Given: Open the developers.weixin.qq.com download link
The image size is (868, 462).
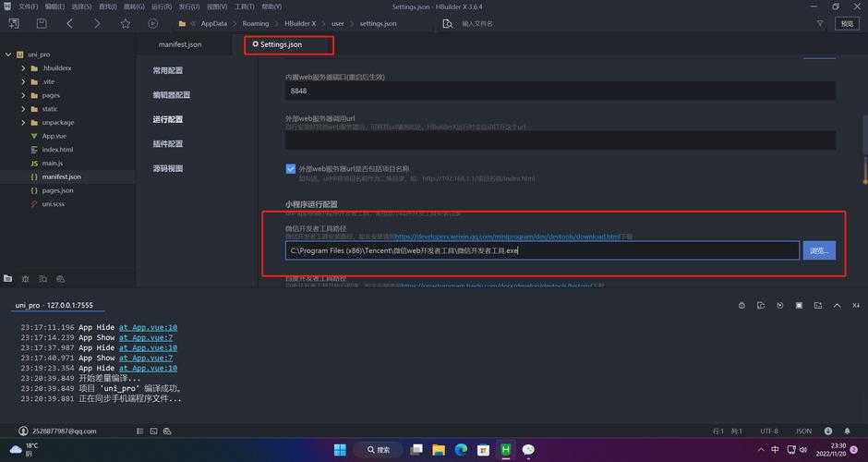Looking at the screenshot, I should coord(507,237).
